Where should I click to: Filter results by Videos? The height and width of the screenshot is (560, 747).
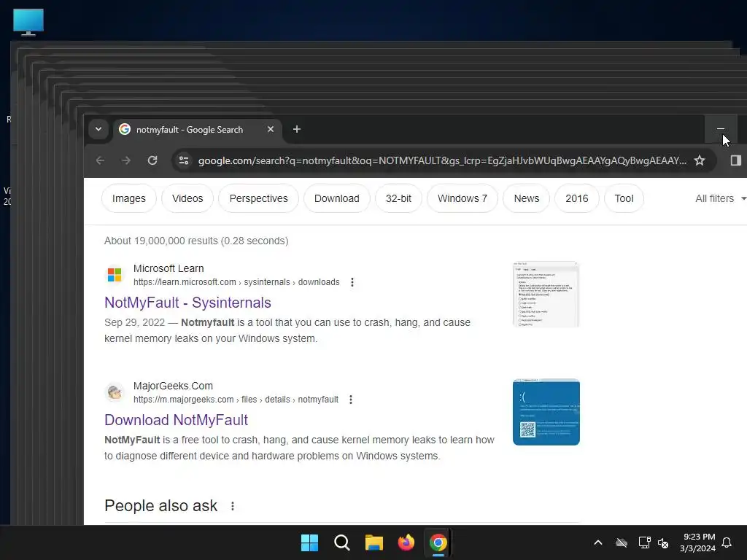[187, 198]
